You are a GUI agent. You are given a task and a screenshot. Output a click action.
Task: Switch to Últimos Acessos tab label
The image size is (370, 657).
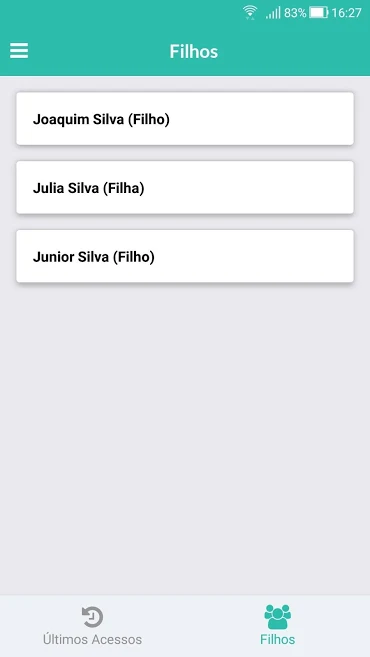92,640
